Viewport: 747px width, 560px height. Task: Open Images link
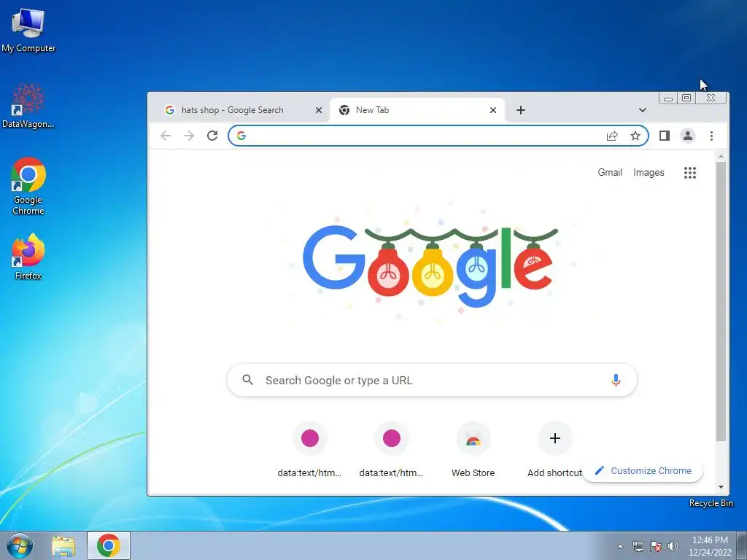649,172
